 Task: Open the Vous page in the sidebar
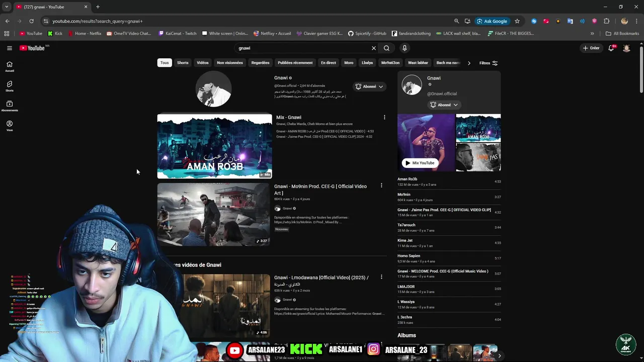pos(10,126)
